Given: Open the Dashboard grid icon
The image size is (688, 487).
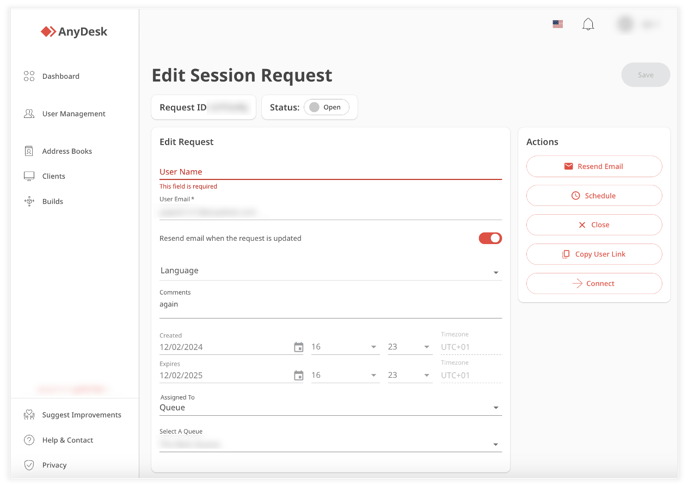Looking at the screenshot, I should [x=29, y=76].
